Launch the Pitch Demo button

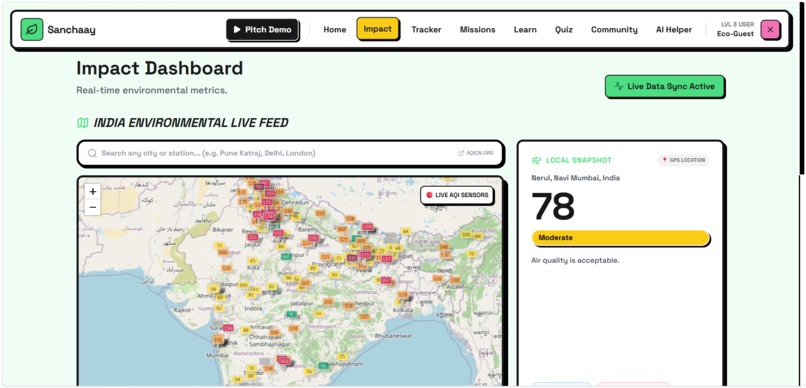[x=262, y=29]
